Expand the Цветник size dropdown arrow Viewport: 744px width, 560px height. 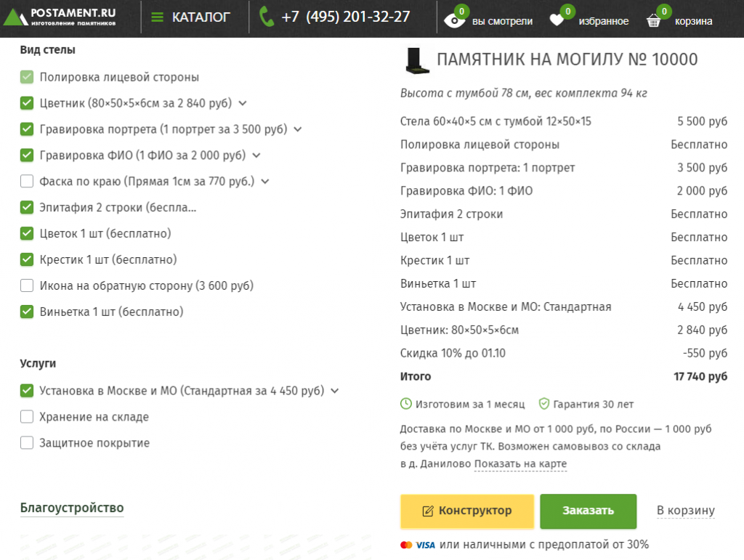point(243,103)
